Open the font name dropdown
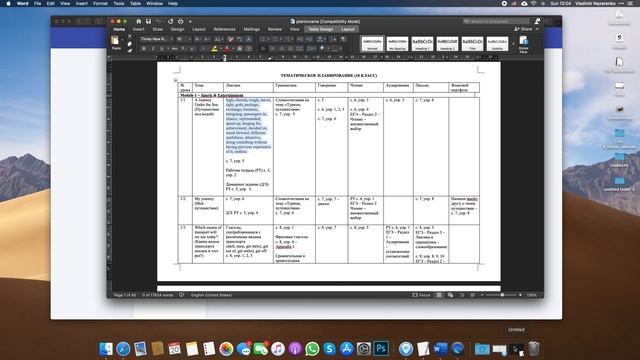 pyautogui.click(x=172, y=39)
